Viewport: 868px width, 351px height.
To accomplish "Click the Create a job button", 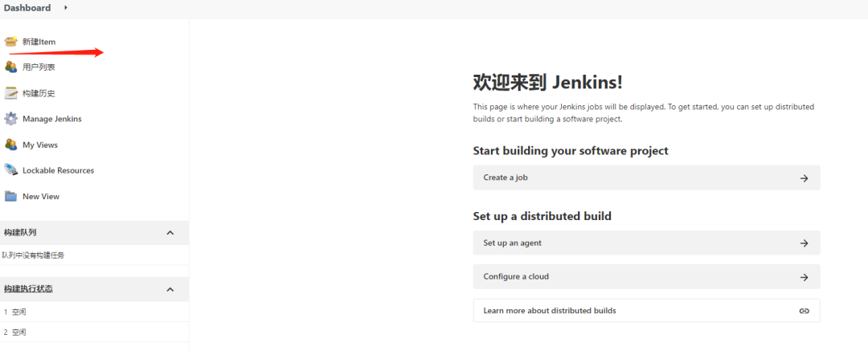I will click(x=646, y=178).
